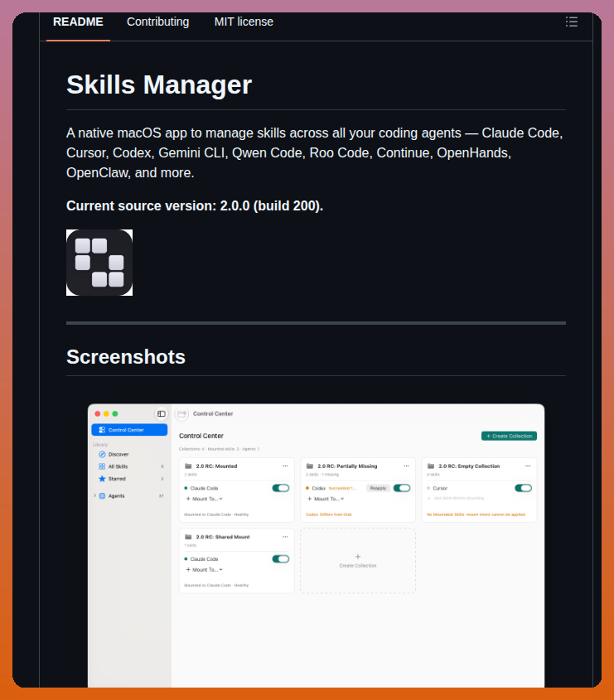Click the Screenshots heading
Screen dimensions: 614x700
[126, 357]
